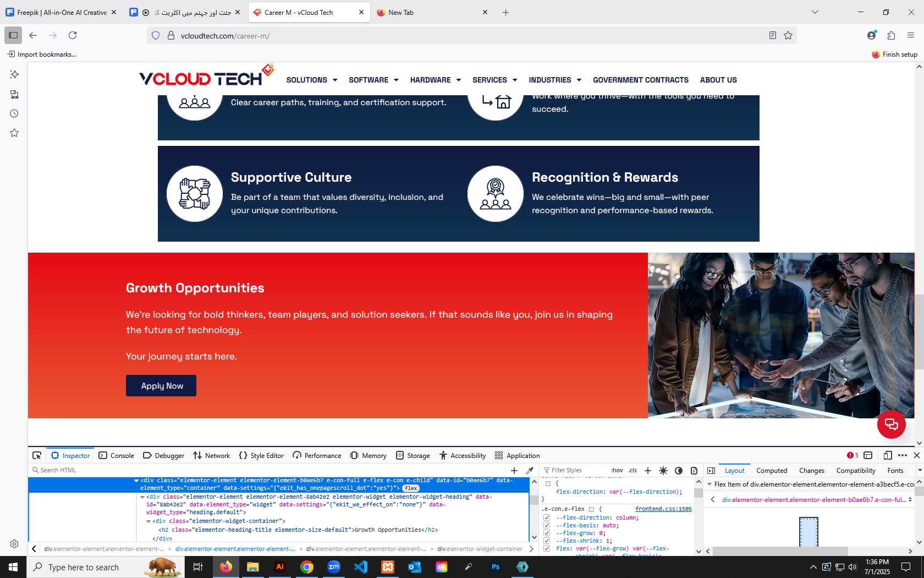Viewport: 924px width, 578px height.
Task: Switch to the Network tab
Action: point(212,455)
